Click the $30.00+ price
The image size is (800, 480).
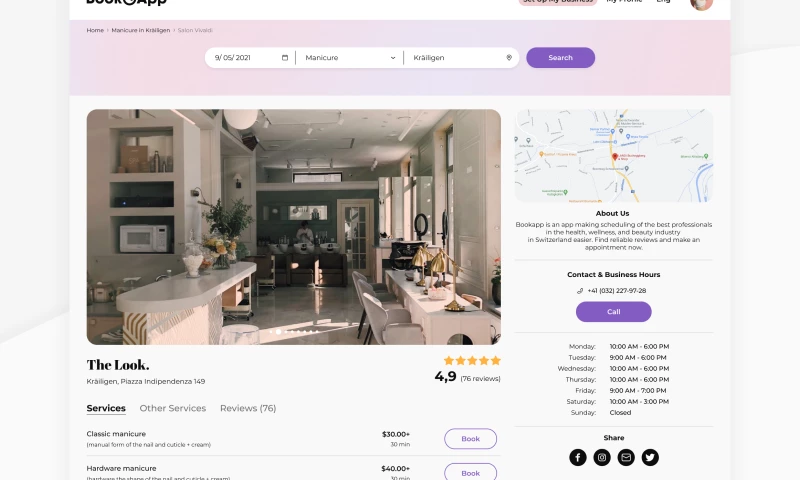tap(395, 434)
